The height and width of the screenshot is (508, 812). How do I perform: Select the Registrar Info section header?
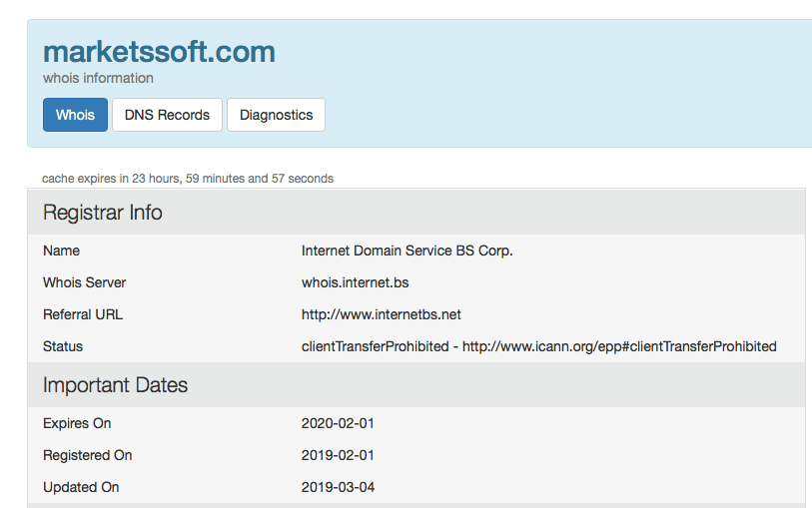103,213
